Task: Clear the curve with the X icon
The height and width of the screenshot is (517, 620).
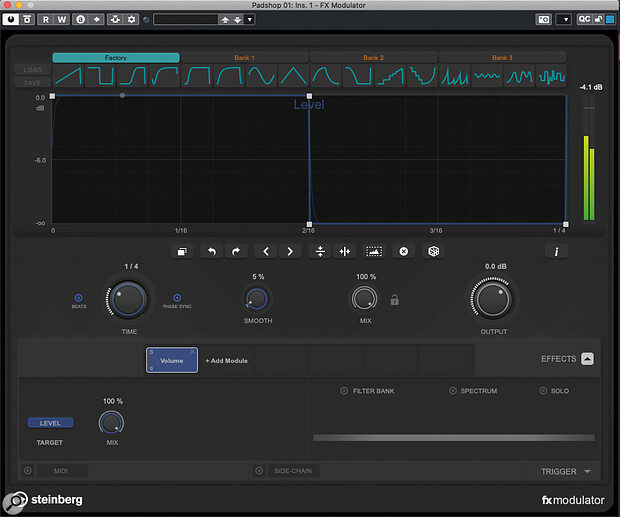Action: (403, 251)
